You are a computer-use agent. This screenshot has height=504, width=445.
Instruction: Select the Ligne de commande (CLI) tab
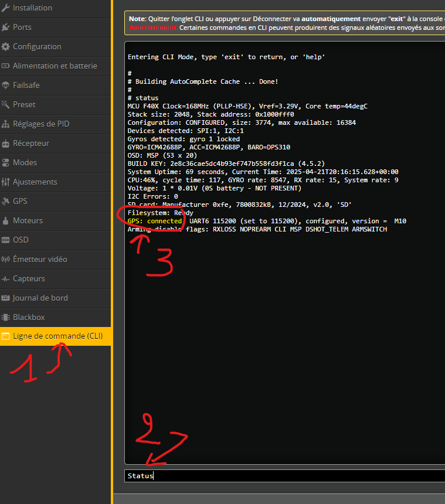click(57, 336)
